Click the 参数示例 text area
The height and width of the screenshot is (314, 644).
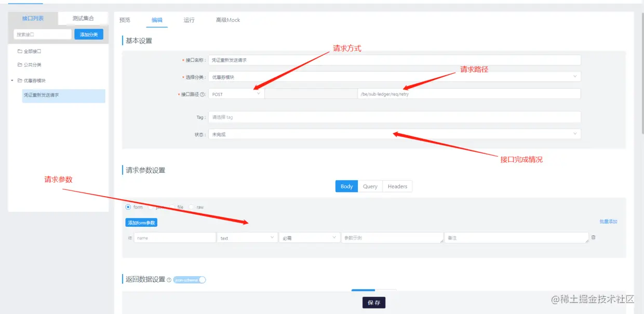(x=392, y=238)
